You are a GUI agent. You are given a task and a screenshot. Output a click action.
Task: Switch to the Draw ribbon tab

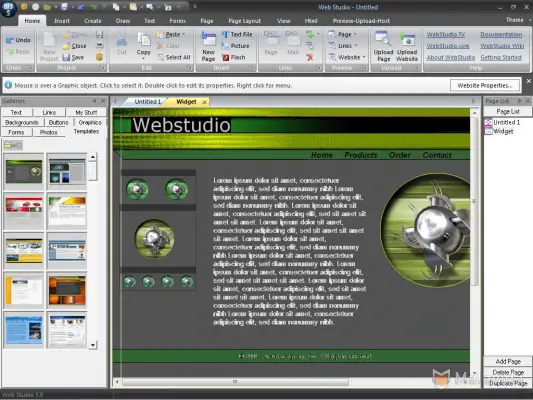pyautogui.click(x=123, y=21)
